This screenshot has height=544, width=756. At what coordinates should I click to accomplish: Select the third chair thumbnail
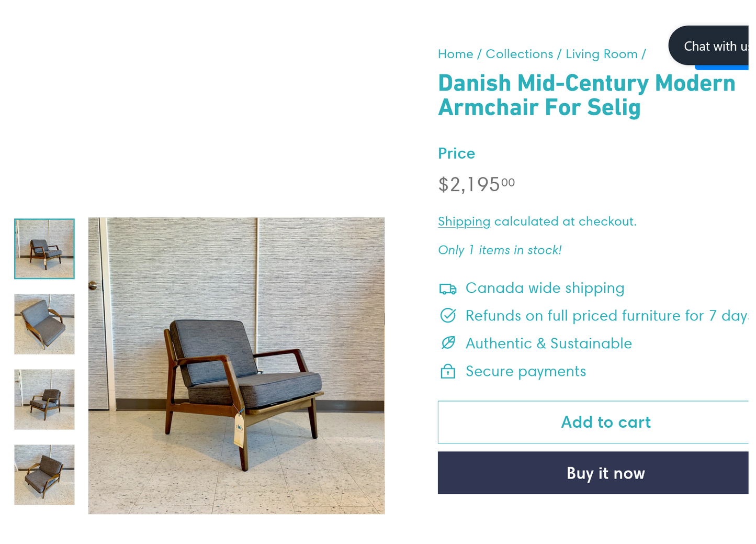pyautogui.click(x=44, y=399)
